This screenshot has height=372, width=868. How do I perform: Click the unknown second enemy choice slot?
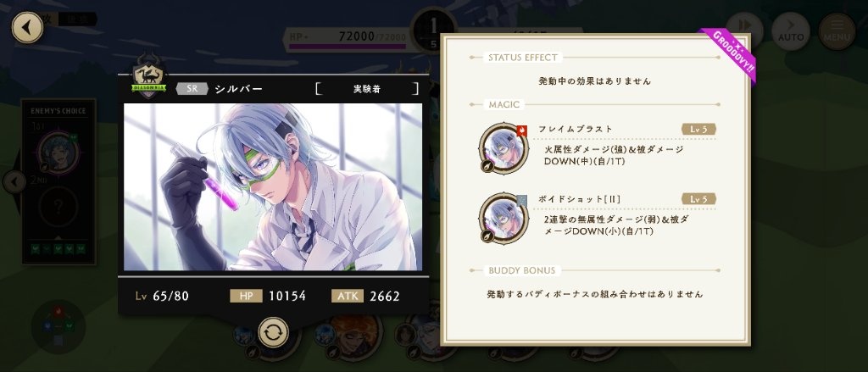click(58, 207)
